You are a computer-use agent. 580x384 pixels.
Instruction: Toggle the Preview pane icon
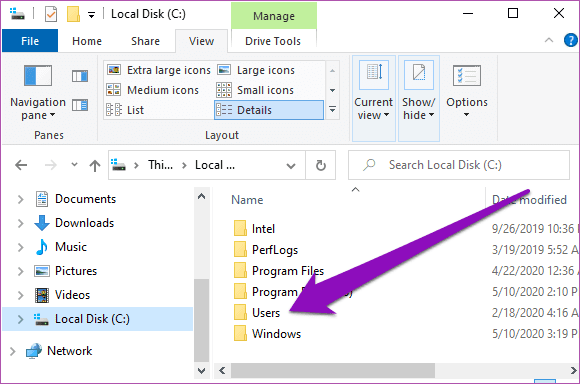point(80,76)
